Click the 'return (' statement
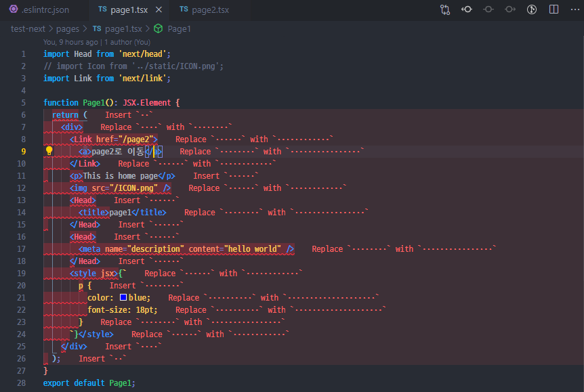Image resolution: width=584 pixels, height=392 pixels. coord(70,114)
